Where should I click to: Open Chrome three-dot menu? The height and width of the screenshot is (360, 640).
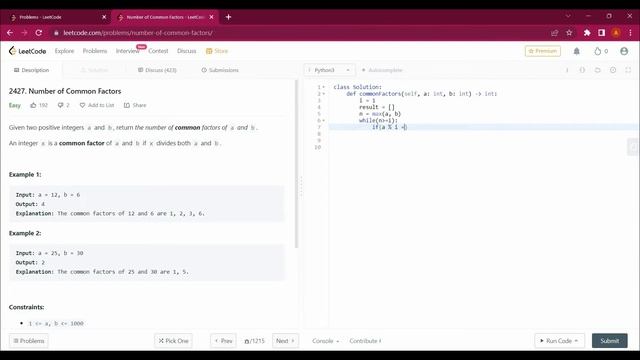point(630,33)
